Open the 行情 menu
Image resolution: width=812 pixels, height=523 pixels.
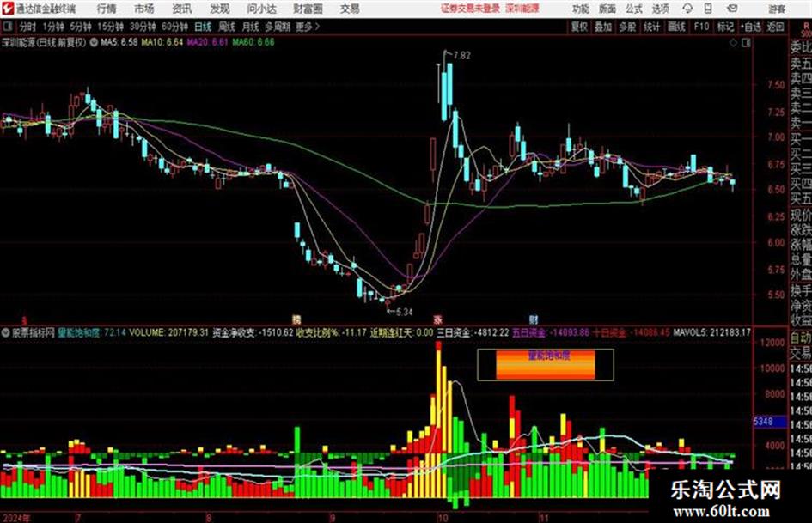pos(107,9)
